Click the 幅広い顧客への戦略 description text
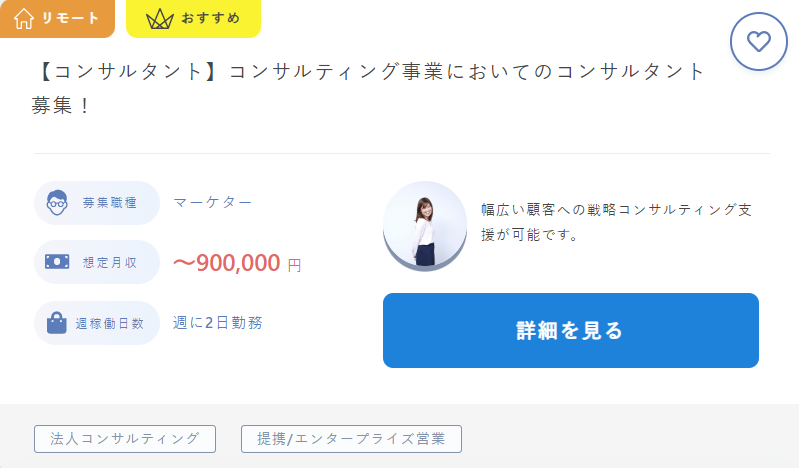This screenshot has height=468, width=799. click(x=617, y=222)
